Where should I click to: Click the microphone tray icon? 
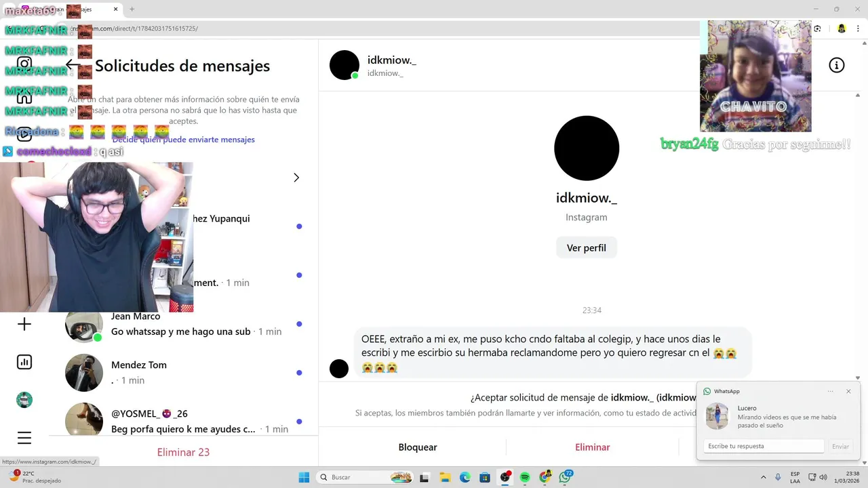pos(778,477)
